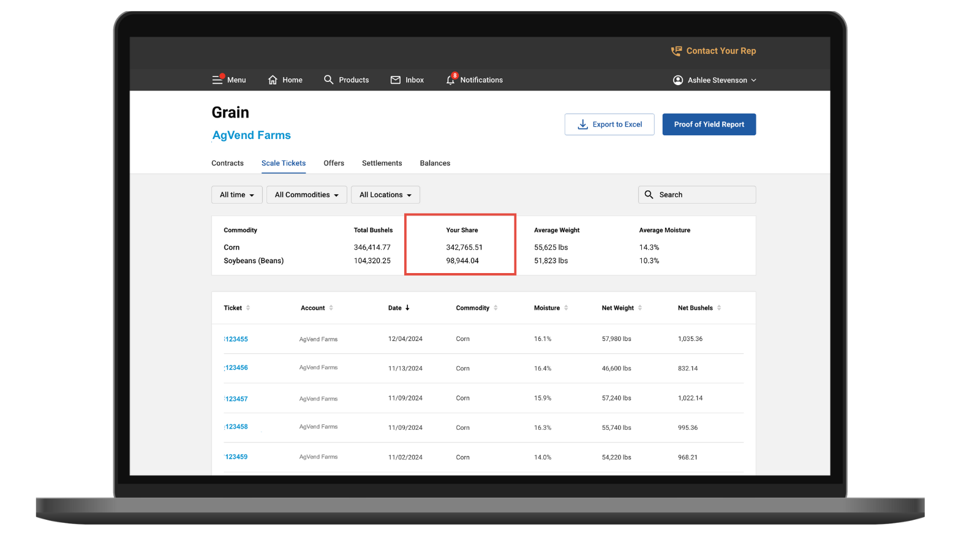980x551 pixels.
Task: Click the Contact Your Rep phone icon
Action: coord(676,51)
